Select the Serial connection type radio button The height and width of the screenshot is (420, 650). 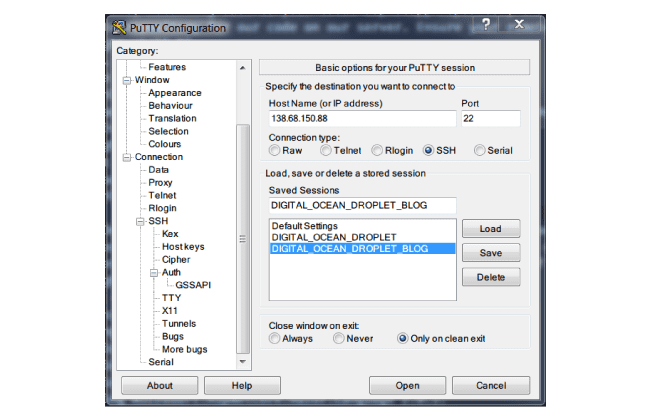tap(480, 151)
